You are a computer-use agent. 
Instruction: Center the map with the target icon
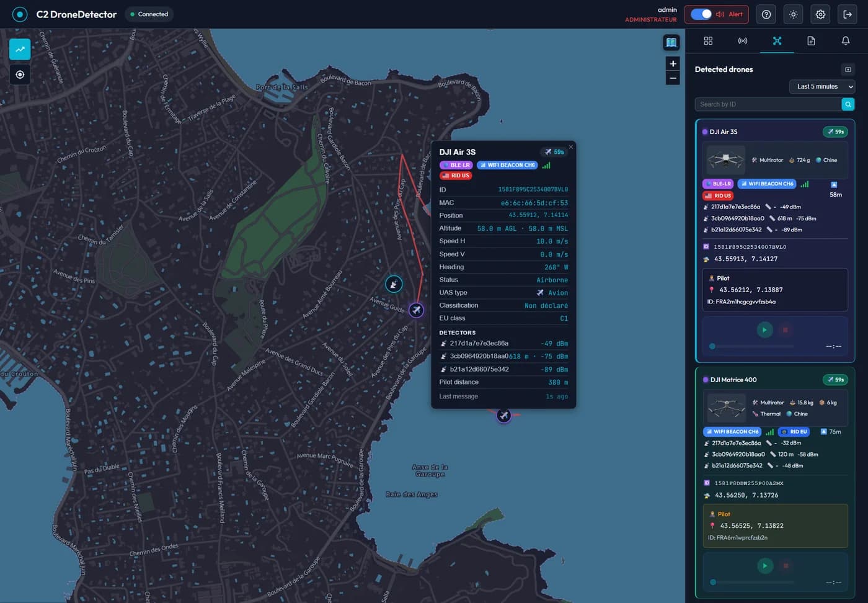(20, 74)
